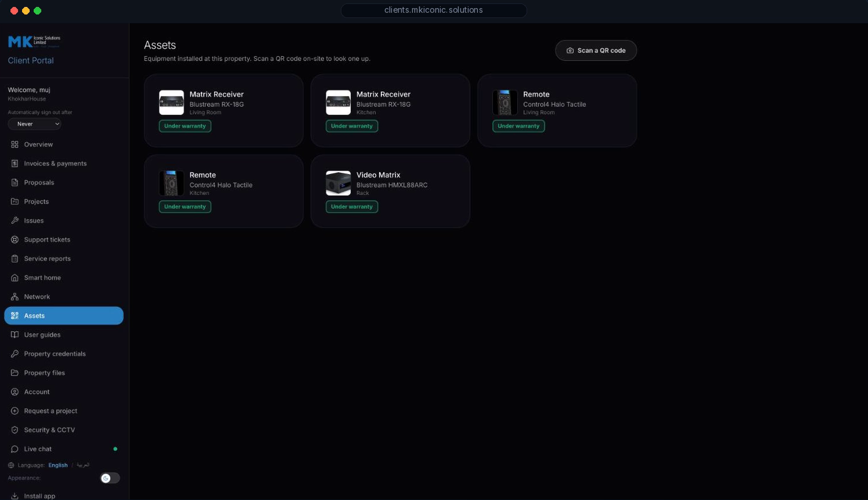Go to the Network page

tap(64, 297)
